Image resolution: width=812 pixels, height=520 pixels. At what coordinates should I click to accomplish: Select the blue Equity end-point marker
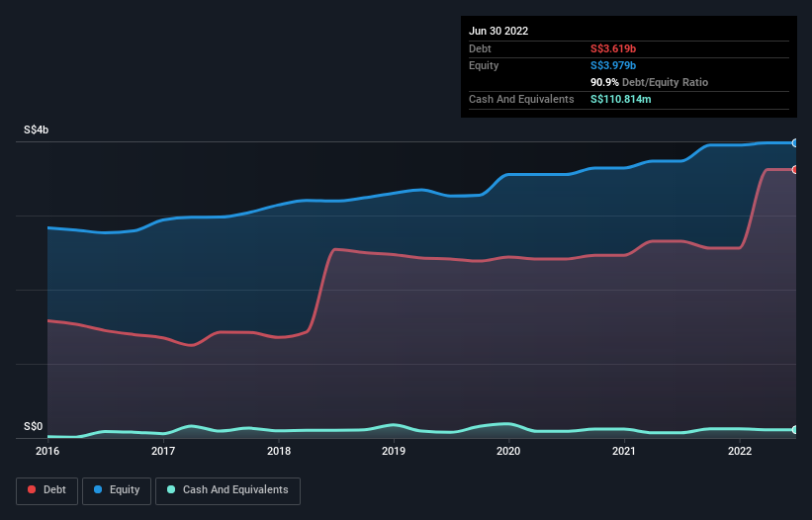click(x=795, y=142)
